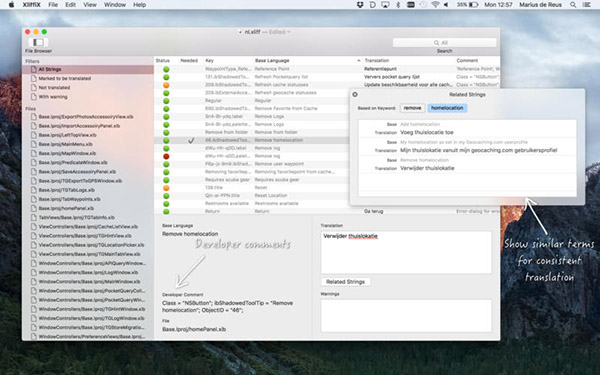Sort by the Needed column header
The image size is (600, 375).
coord(189,60)
